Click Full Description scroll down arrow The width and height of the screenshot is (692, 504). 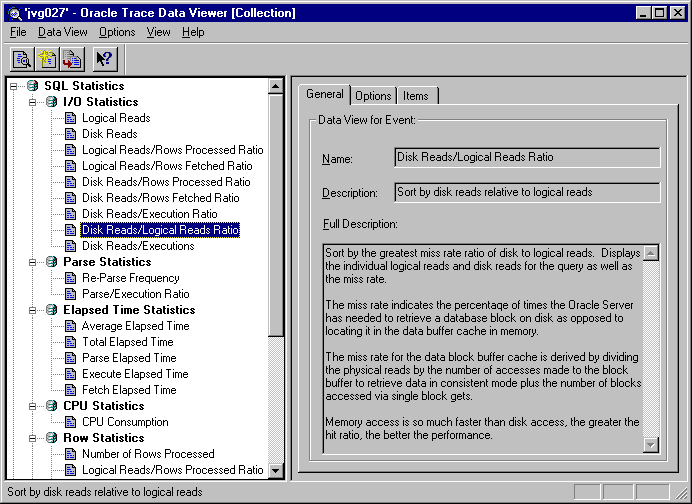(x=651, y=445)
